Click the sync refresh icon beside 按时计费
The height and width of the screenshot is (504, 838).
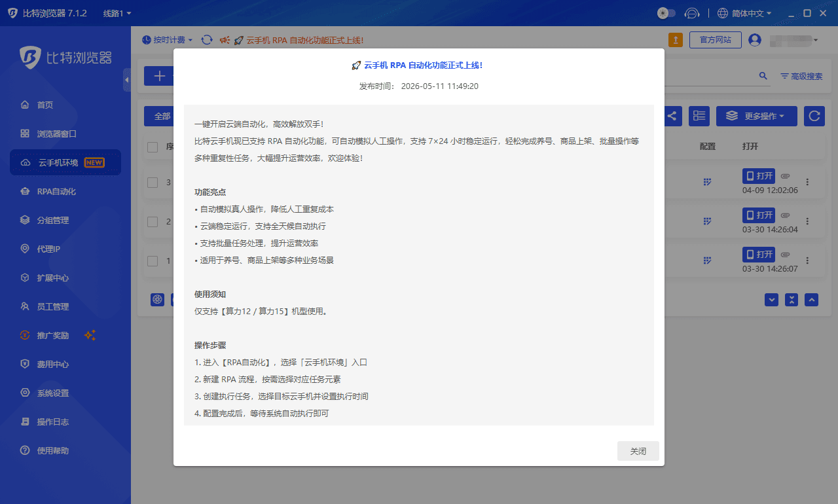point(207,40)
